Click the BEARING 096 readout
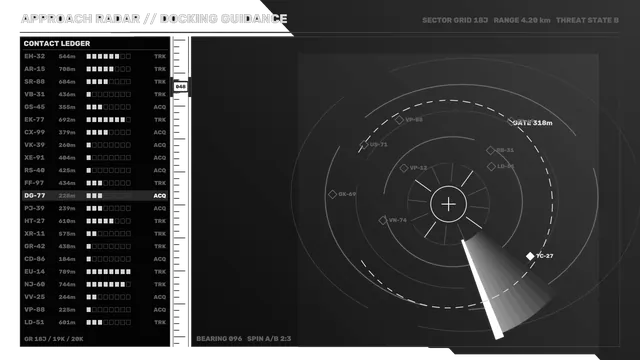The image size is (640, 360). 219,339
